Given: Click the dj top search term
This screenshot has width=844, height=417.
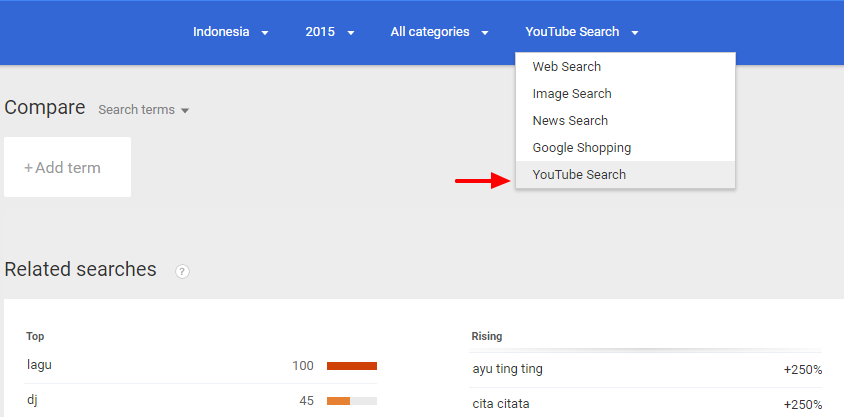Looking at the screenshot, I should [x=32, y=400].
